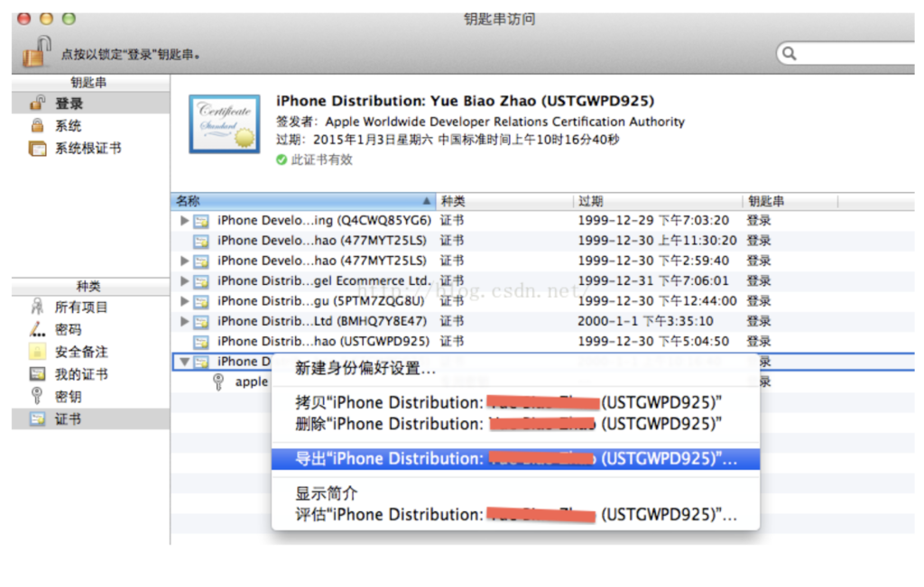Sort by the 名称 column header
The image size is (924, 587).
coord(303,201)
